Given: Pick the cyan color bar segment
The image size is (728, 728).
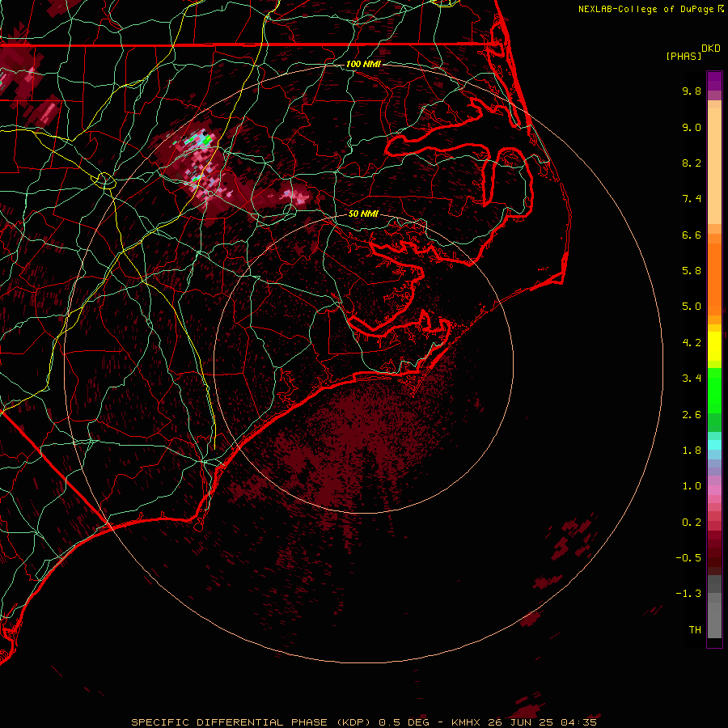Looking at the screenshot, I should [714, 445].
